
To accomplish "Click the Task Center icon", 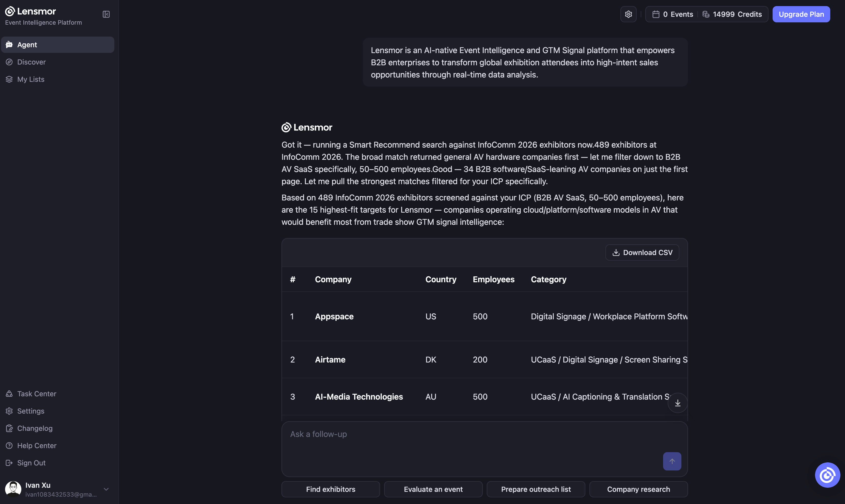I will (x=9, y=393).
